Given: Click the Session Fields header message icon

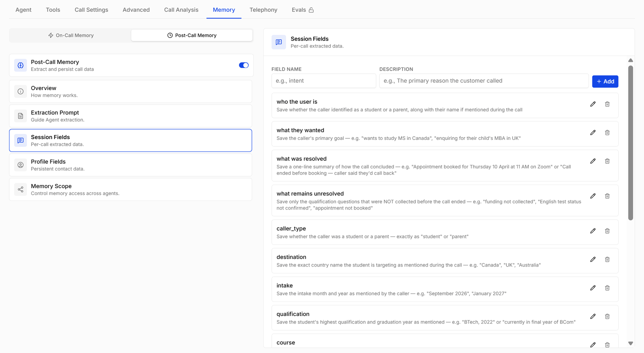Looking at the screenshot, I should click(279, 42).
